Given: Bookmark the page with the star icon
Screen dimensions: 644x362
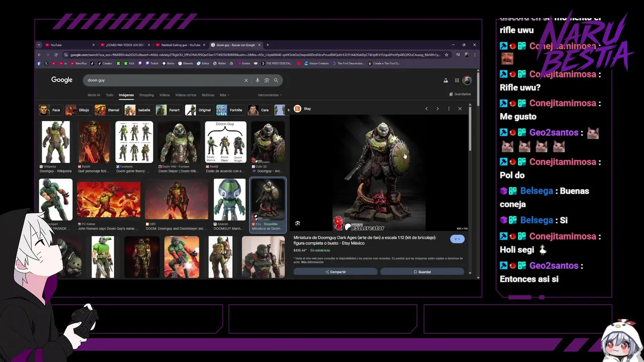Looking at the screenshot, I should pyautogui.click(x=446, y=55).
